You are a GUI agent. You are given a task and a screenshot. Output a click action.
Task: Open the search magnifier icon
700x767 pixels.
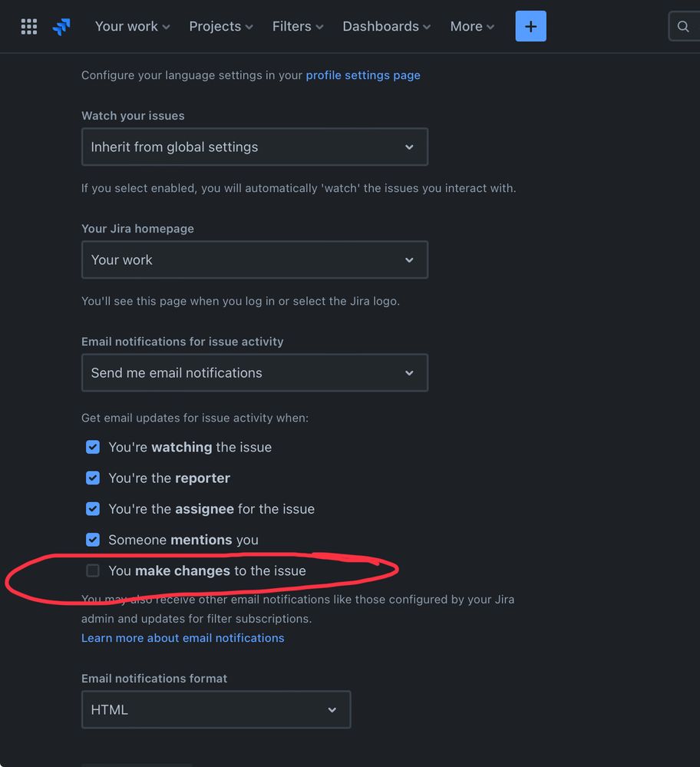pyautogui.click(x=683, y=26)
